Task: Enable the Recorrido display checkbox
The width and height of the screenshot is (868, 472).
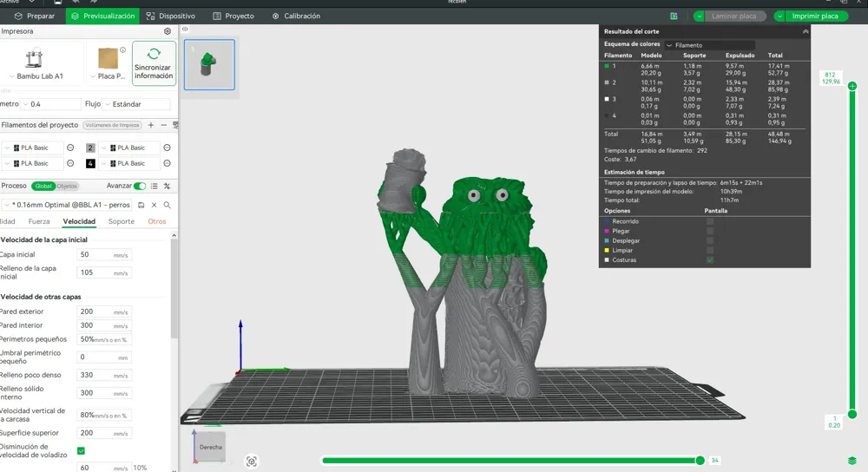Action: point(710,221)
